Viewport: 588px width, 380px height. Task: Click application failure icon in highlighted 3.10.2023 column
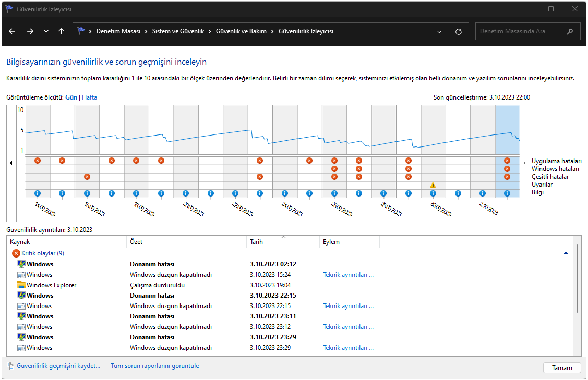pos(507,161)
